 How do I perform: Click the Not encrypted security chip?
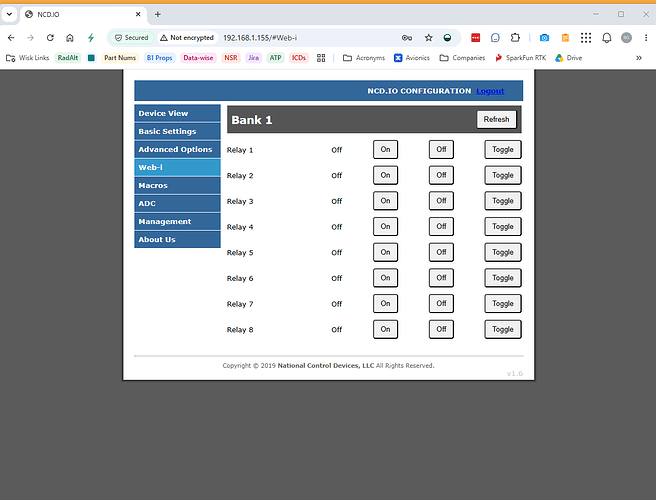(x=187, y=38)
